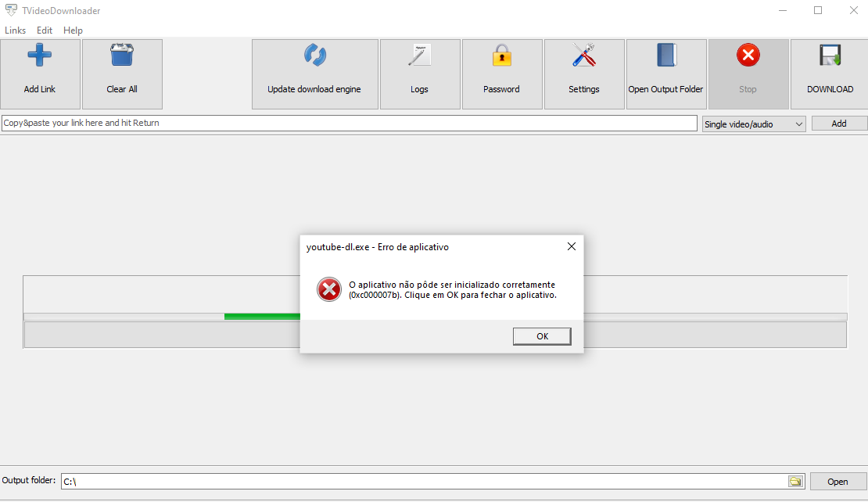Open Settings from the toolbar

point(585,74)
